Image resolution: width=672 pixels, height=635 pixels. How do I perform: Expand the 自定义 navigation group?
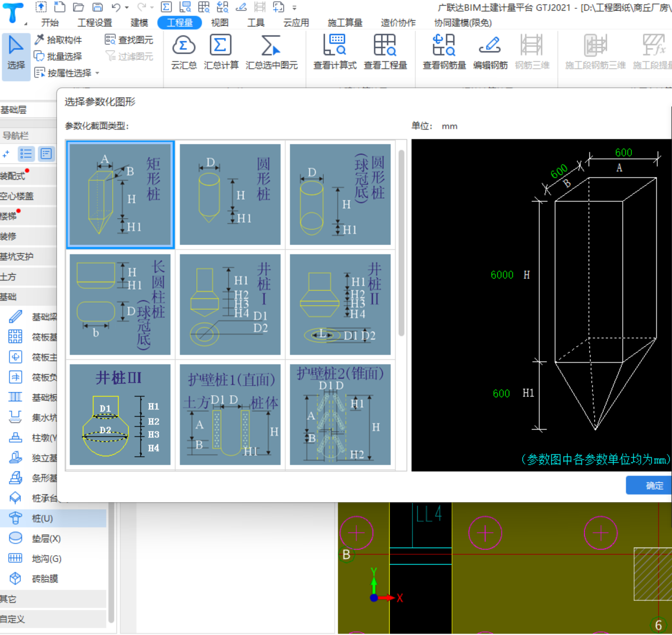coord(53,619)
